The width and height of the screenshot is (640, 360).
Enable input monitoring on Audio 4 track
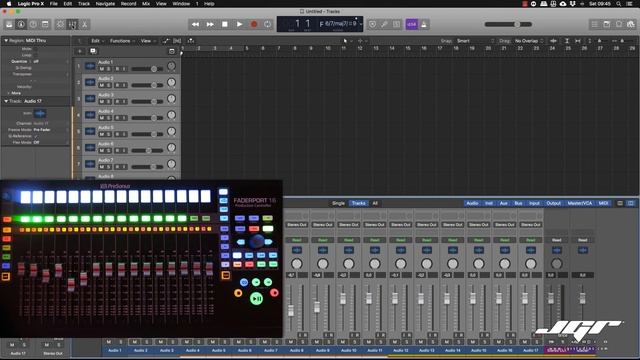click(x=124, y=118)
